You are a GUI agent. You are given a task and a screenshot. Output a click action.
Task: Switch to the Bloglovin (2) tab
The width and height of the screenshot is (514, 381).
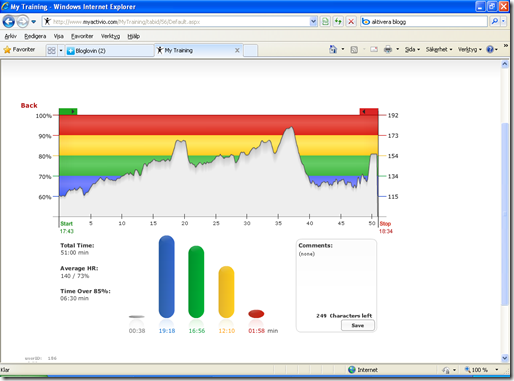click(x=109, y=51)
